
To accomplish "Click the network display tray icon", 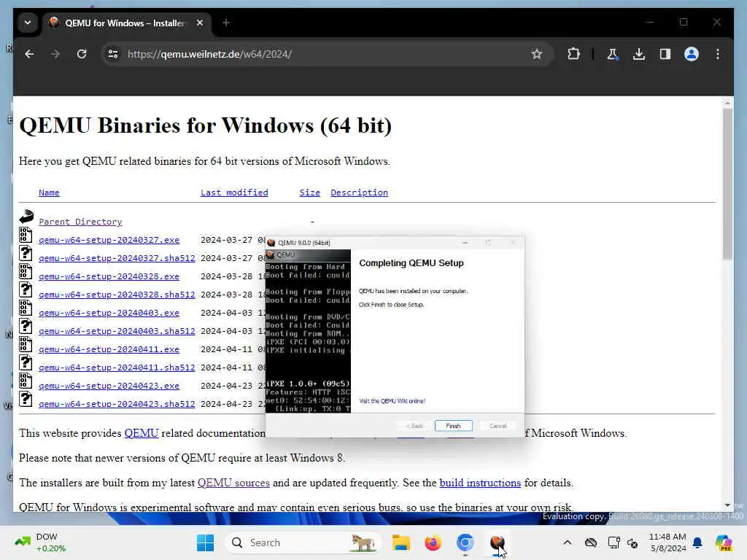I will pos(614,542).
